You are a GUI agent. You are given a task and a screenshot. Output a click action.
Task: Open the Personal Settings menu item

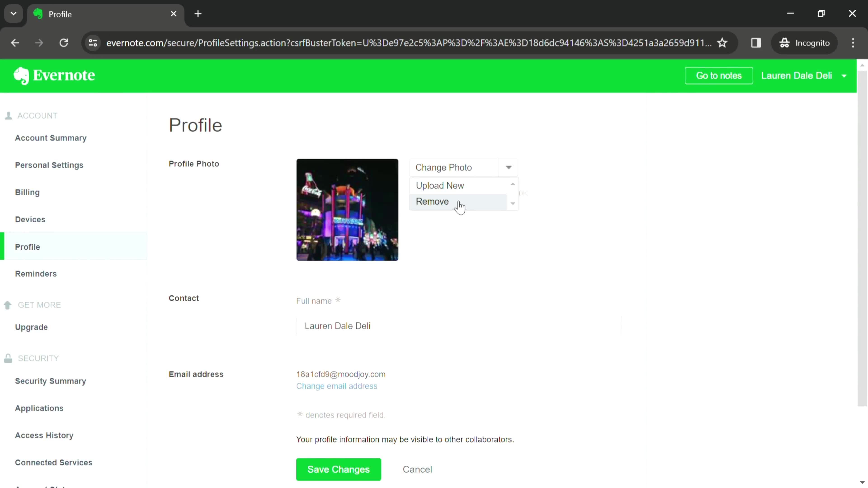point(49,165)
